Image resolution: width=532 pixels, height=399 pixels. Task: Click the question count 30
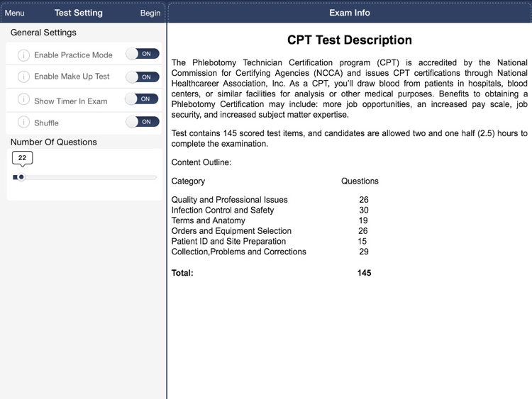(364, 210)
